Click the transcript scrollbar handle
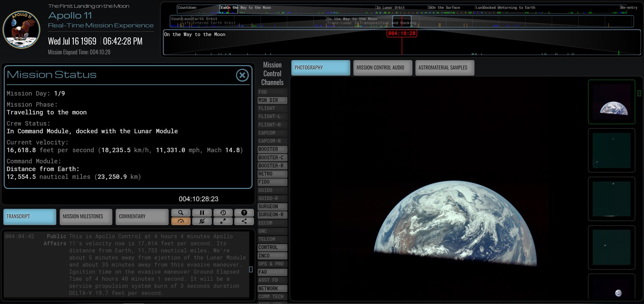Image resolution: width=644 pixels, height=304 pixels. click(251, 269)
